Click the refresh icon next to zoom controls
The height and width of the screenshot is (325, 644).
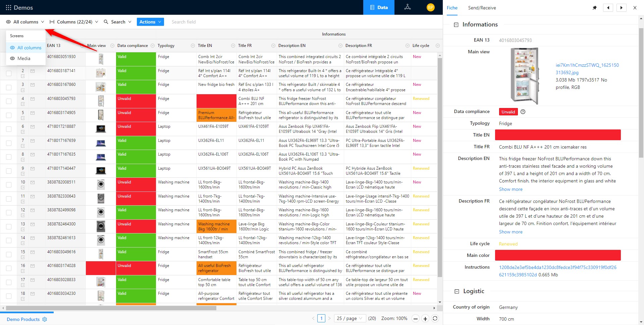pyautogui.click(x=435, y=318)
